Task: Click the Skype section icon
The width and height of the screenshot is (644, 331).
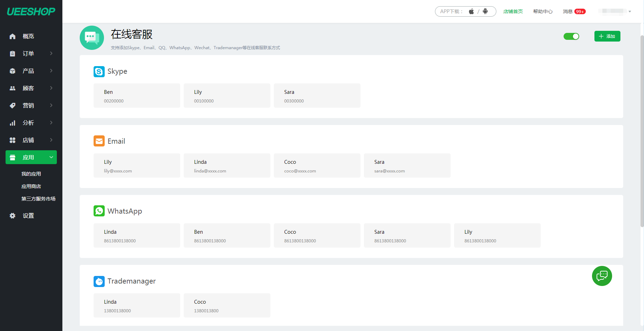Action: point(99,72)
